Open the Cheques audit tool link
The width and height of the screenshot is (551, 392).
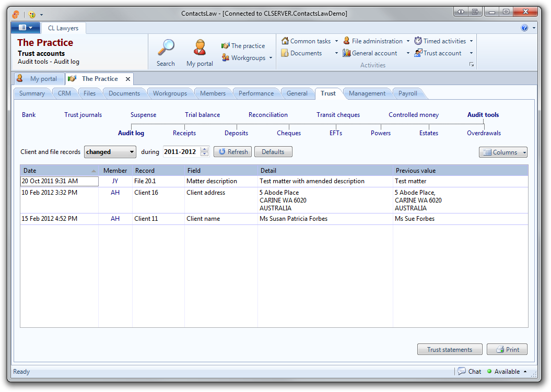coord(289,133)
